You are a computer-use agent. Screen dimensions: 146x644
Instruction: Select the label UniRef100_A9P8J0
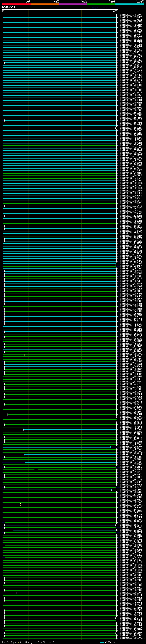click(x=131, y=70)
